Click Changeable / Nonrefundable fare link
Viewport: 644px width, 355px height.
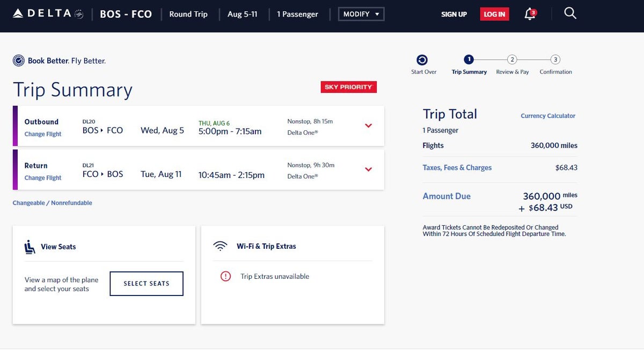(52, 203)
